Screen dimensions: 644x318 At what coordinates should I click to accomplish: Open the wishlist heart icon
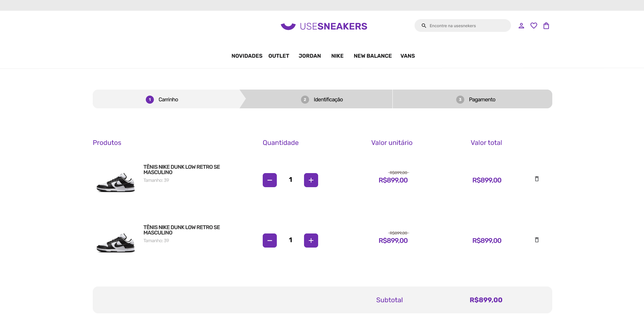[x=533, y=25]
